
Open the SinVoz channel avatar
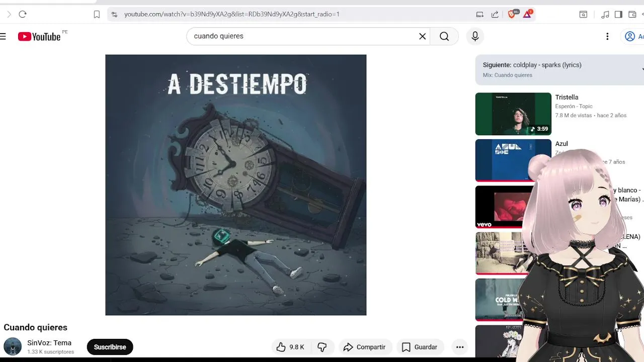[13, 346]
